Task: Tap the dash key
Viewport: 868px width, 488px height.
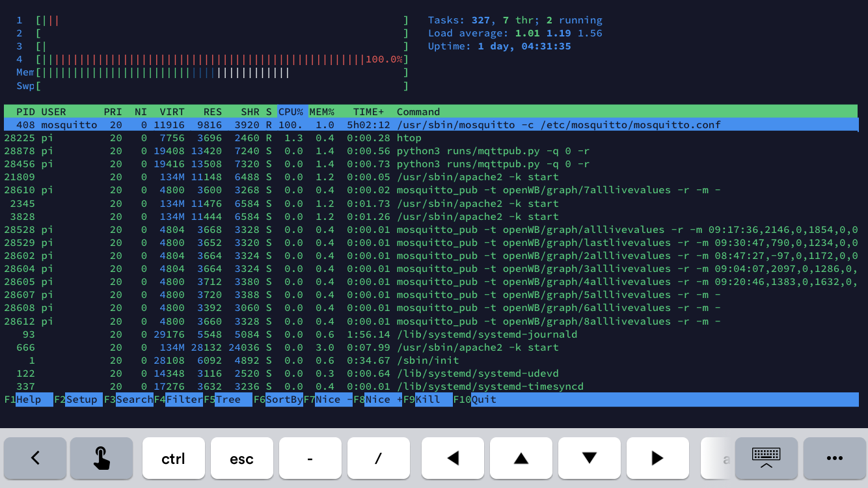Action: 310,458
